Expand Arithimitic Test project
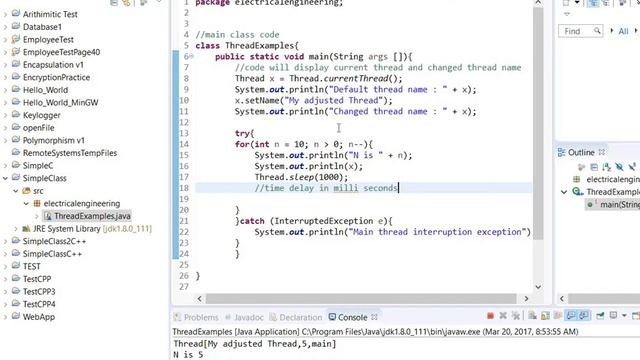640x360 pixels. tap(5, 14)
